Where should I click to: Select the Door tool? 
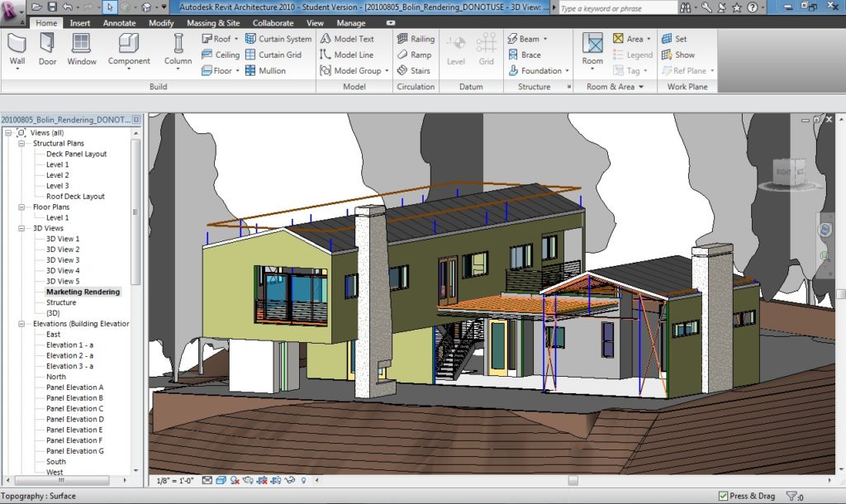pos(48,50)
